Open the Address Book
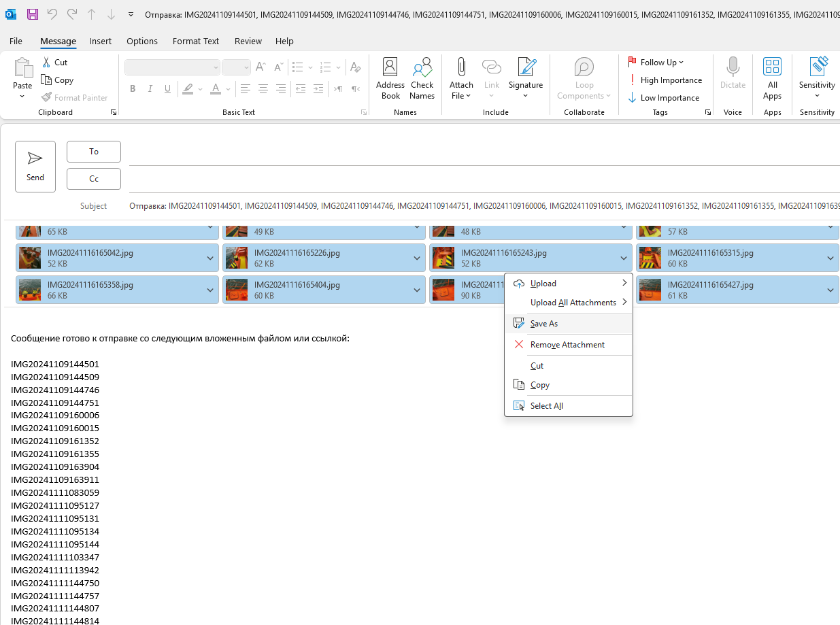 click(x=390, y=79)
